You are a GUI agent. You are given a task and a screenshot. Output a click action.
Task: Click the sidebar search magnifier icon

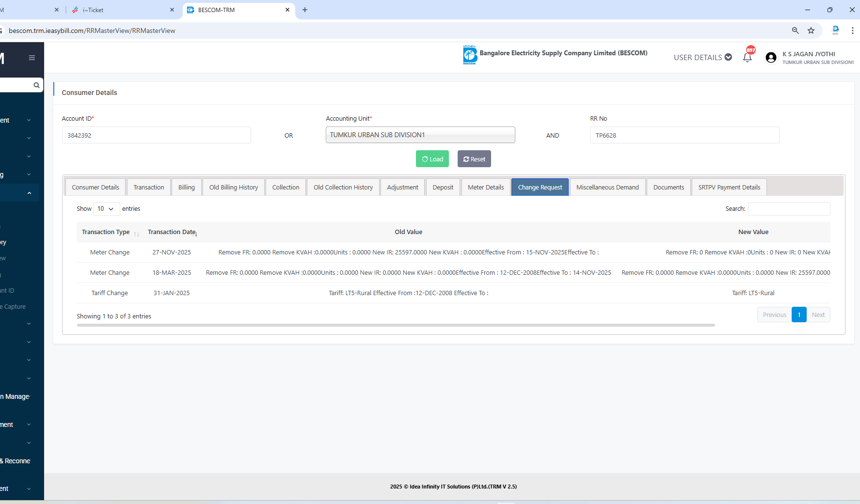click(x=36, y=85)
